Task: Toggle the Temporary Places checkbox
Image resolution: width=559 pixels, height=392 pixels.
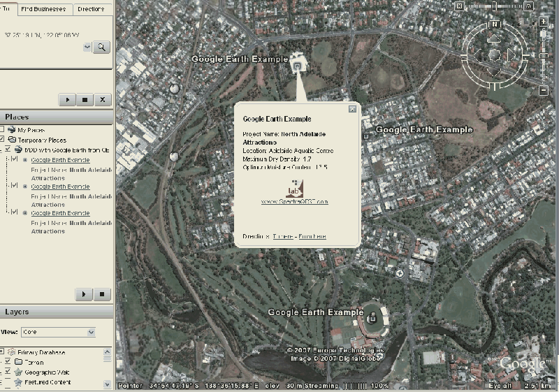Action: (1, 139)
